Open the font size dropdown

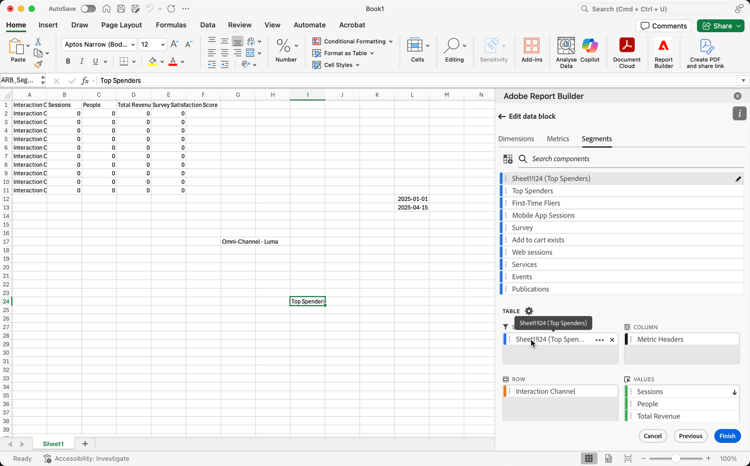click(163, 44)
